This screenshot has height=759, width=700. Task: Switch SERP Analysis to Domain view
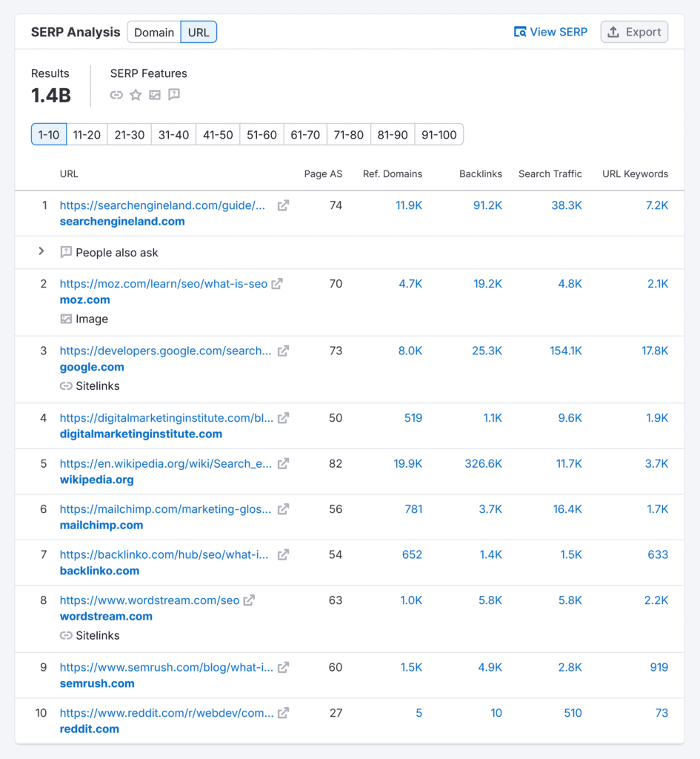coord(154,33)
